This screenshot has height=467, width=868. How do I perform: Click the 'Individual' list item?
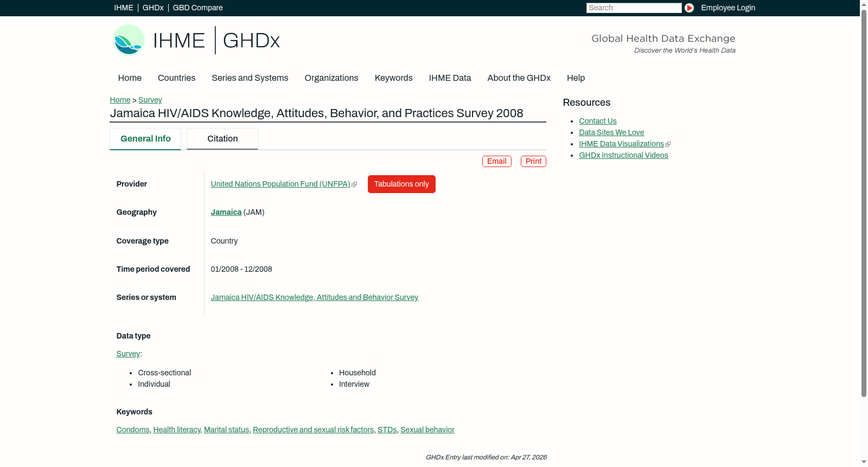coord(154,384)
